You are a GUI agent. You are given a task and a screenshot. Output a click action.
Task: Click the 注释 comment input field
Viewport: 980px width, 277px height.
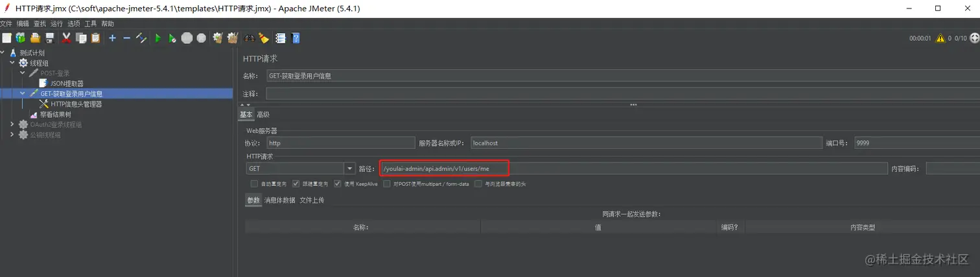coord(623,94)
